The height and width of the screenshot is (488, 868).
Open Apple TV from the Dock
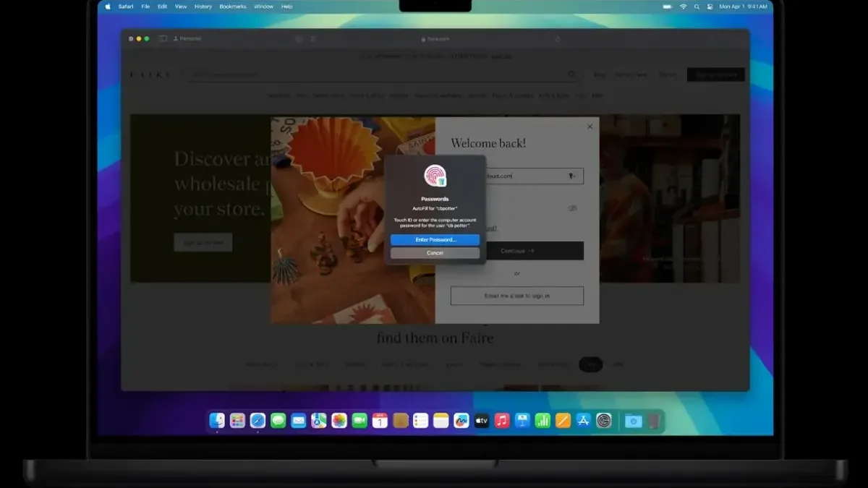(x=482, y=420)
